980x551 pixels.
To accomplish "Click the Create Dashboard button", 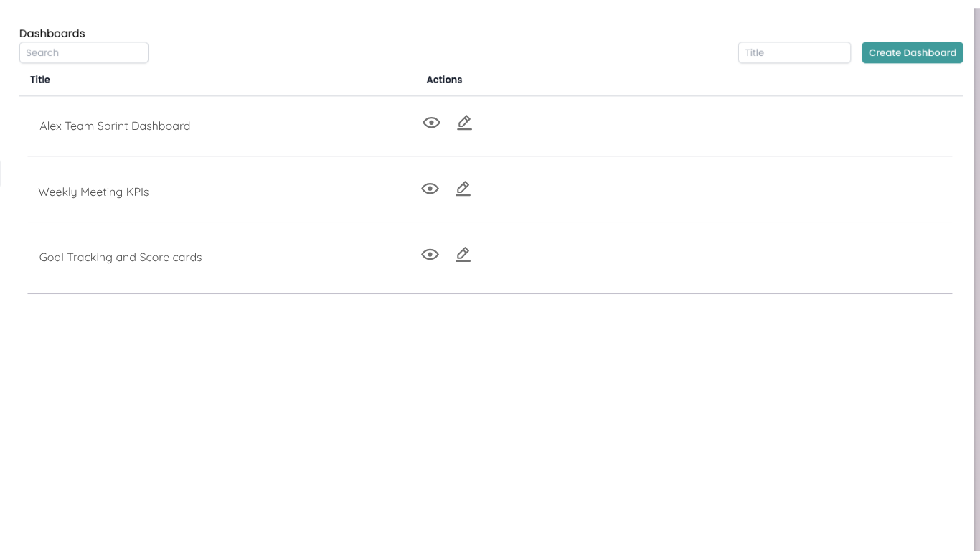I will [x=912, y=52].
